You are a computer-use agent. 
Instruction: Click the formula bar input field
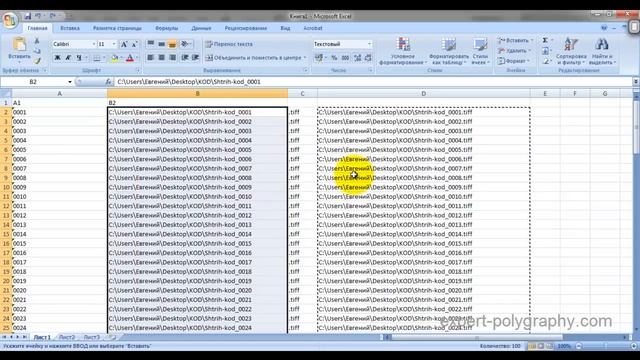(373, 82)
